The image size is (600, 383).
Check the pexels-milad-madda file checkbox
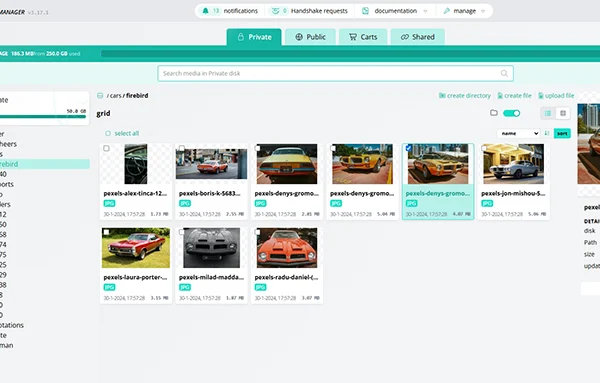182,232
